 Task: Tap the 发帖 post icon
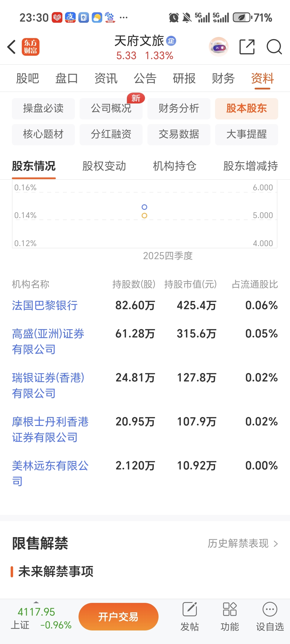(x=189, y=609)
